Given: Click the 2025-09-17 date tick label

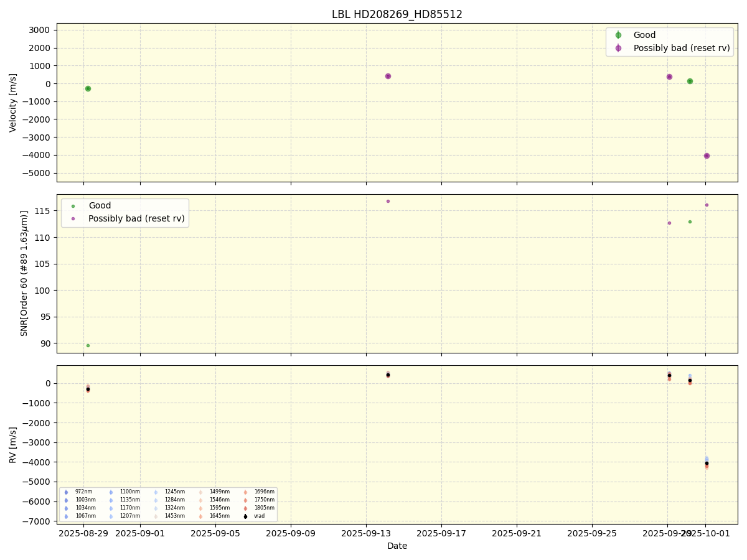Looking at the screenshot, I should [441, 533].
